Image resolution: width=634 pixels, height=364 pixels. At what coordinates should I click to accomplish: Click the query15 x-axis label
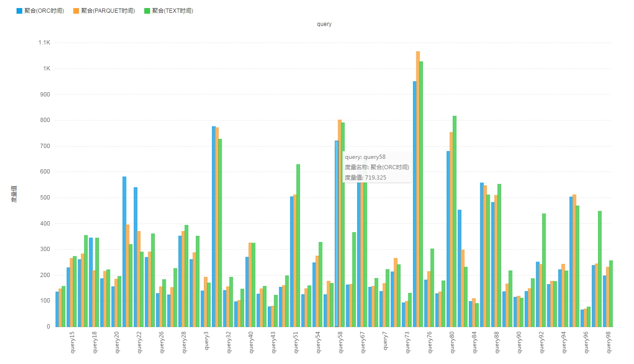72,342
